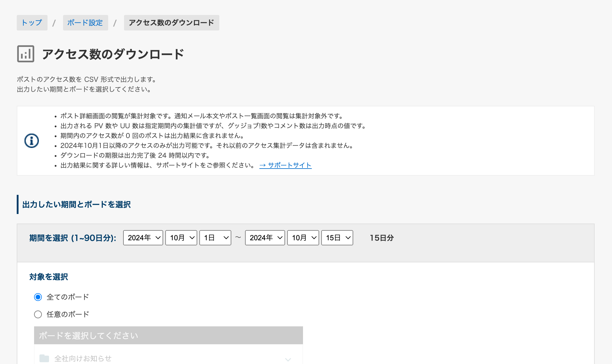The height and width of the screenshot is (364, 612).
Task: Open the end year 2024年 dropdown
Action: tap(265, 238)
